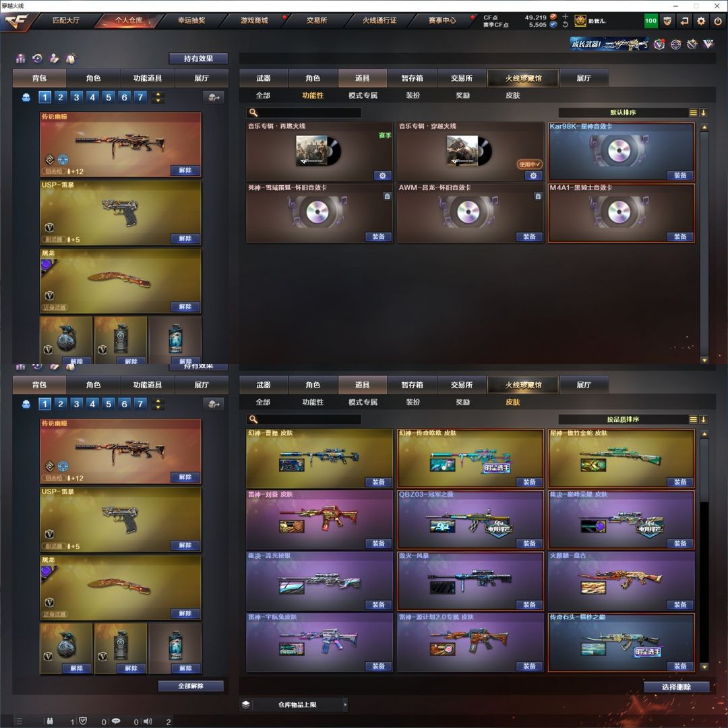Equip the Kar98K-星神音效卡 with 装备
This screenshot has width=728, height=728.
(x=680, y=175)
